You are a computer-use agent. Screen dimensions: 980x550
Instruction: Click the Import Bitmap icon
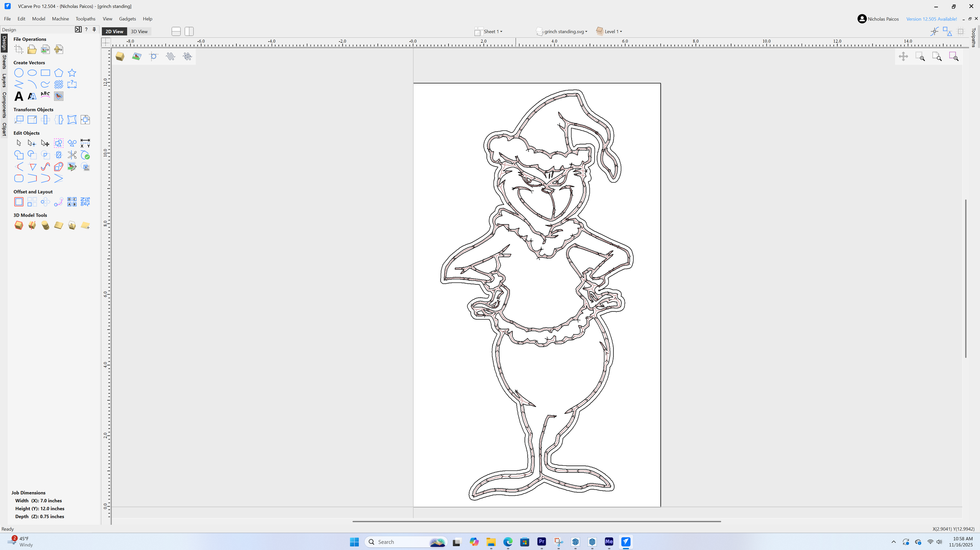pyautogui.click(x=45, y=49)
